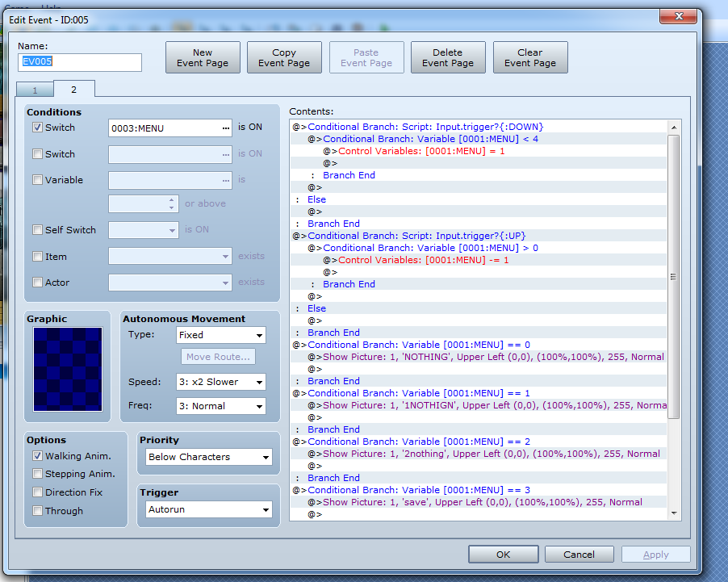Select the Variable [0001:MENU] == 3 line
Image resolution: width=728 pixels, height=582 pixels.
(479, 490)
